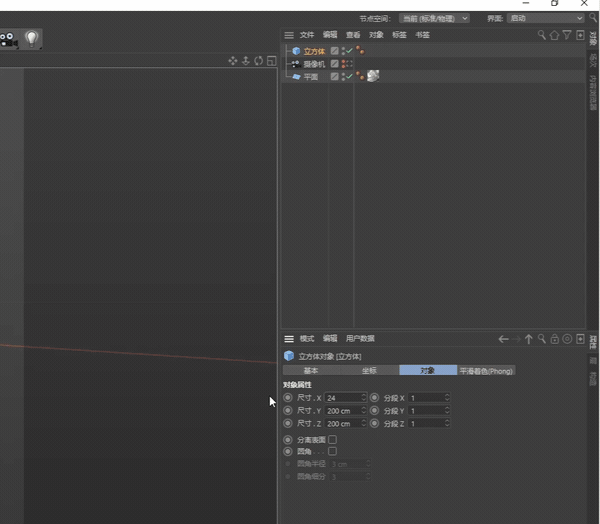Click the Attribute Manager up arrow
Screen dimensions: 600x524
[529, 339]
